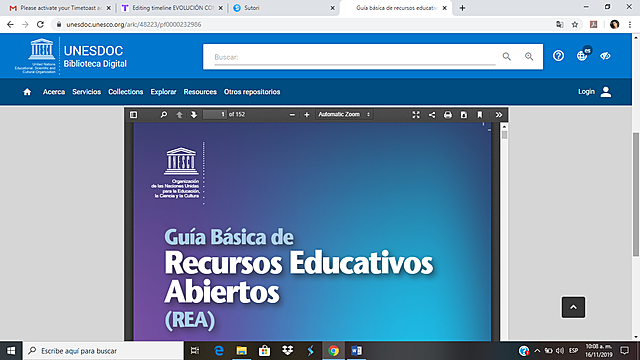Open the notification action center
Image resolution: width=640 pixels, height=360 pixels.
click(624, 351)
